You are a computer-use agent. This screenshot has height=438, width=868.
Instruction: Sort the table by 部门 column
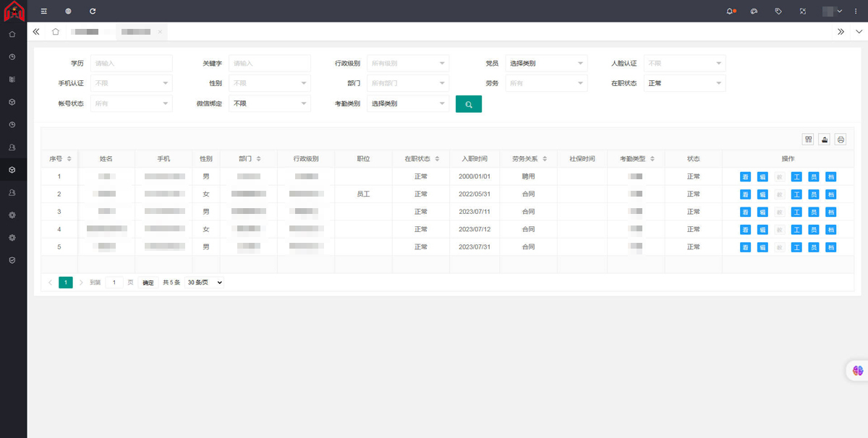click(x=258, y=158)
